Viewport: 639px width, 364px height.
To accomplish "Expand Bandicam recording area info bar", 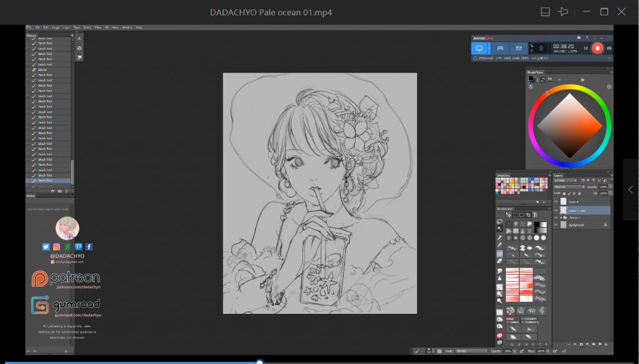I will tap(609, 58).
